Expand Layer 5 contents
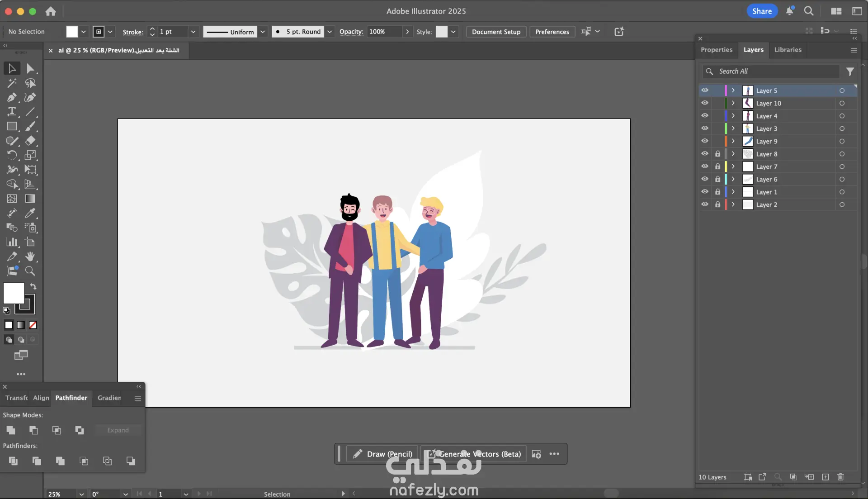The width and height of the screenshot is (868, 499). point(733,90)
